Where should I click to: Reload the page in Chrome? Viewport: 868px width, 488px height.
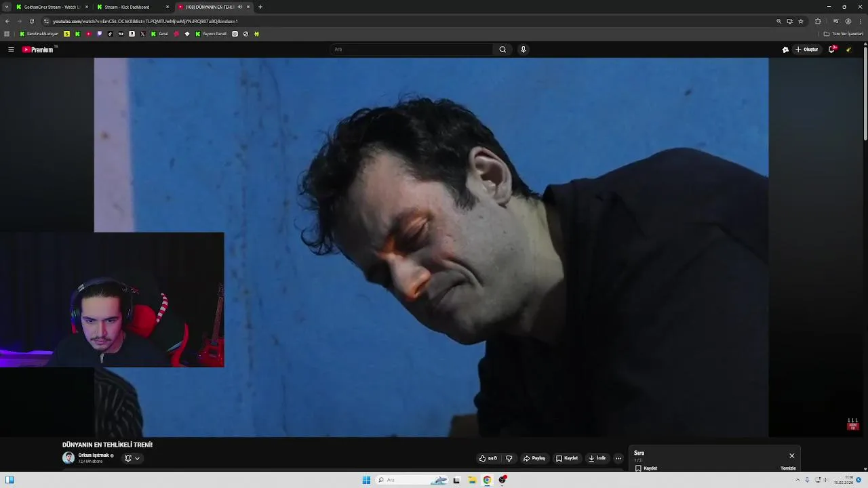pos(31,21)
